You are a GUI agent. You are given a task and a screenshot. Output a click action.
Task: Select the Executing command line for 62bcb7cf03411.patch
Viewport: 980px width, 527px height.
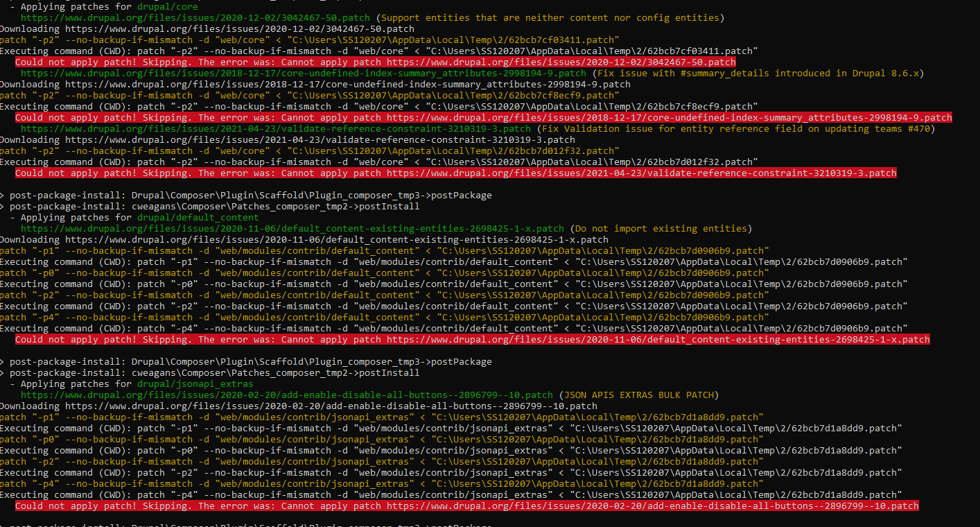click(x=379, y=51)
